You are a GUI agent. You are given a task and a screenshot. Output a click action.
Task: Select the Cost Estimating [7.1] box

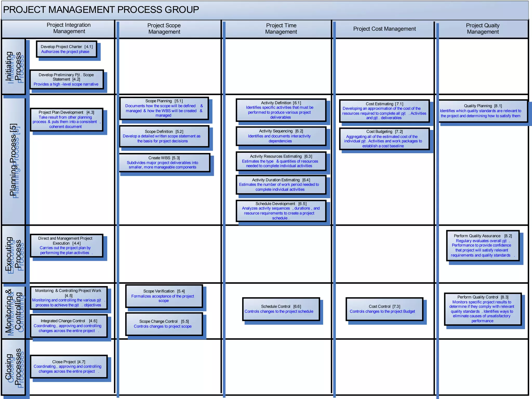coord(384,111)
